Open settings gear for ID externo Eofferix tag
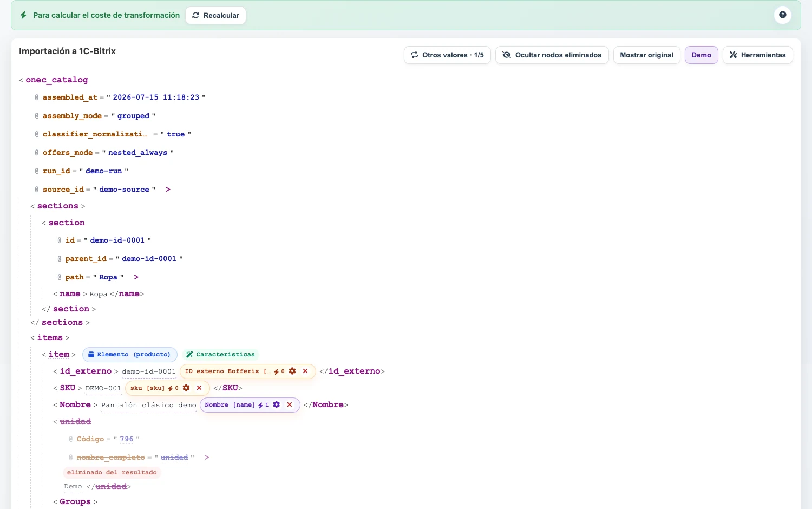This screenshot has width=812, height=509. (292, 371)
